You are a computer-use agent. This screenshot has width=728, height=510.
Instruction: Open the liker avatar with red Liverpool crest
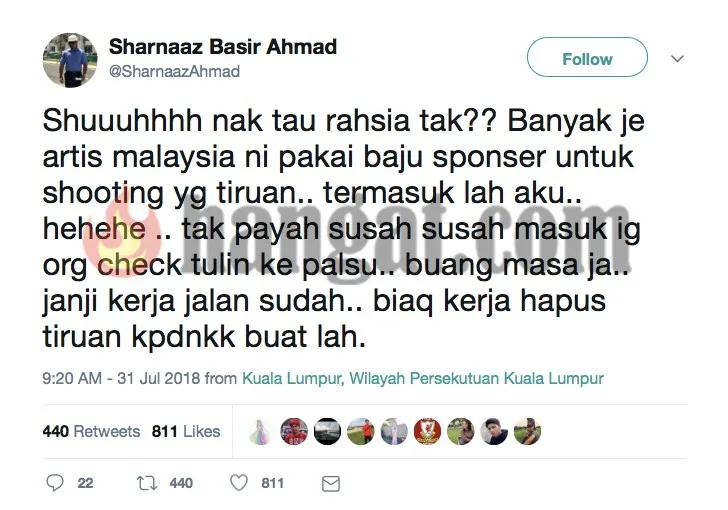428,432
